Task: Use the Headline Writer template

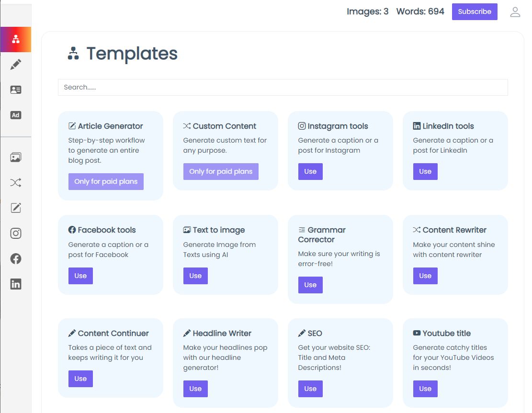Action: (x=195, y=389)
